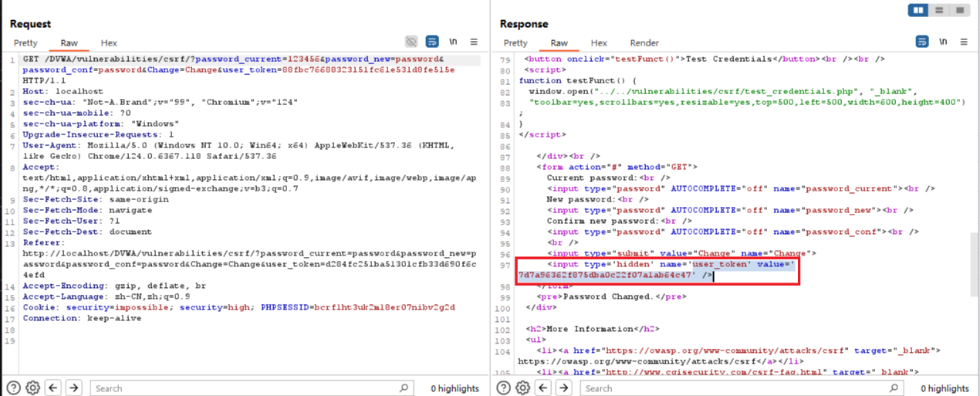980x396 pixels.
Task: Select the top-bottom stacked layout
Action: 939,11
